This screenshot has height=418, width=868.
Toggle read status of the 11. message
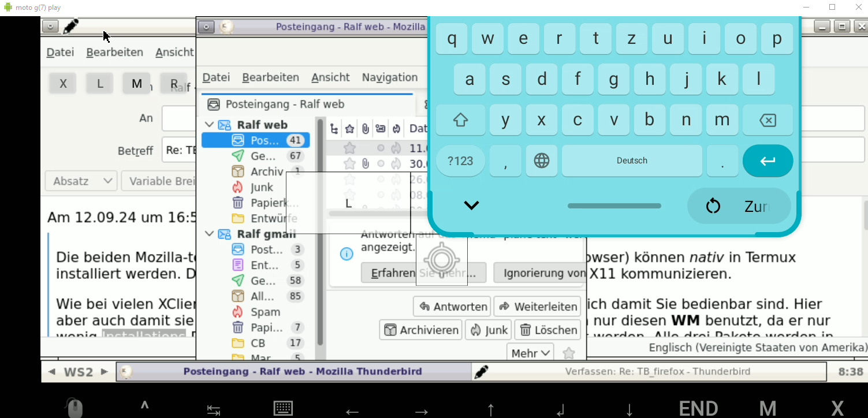coord(381,148)
